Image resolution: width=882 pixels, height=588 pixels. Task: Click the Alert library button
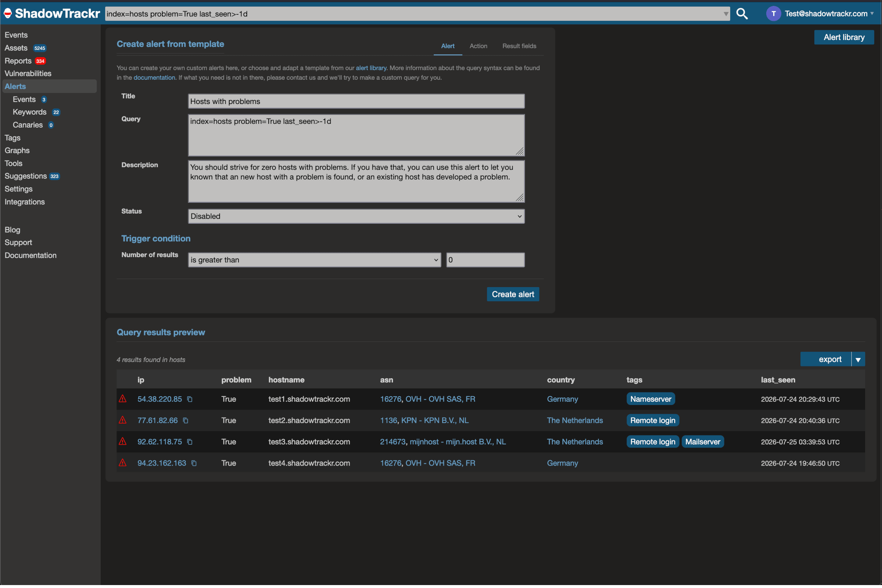(x=844, y=37)
